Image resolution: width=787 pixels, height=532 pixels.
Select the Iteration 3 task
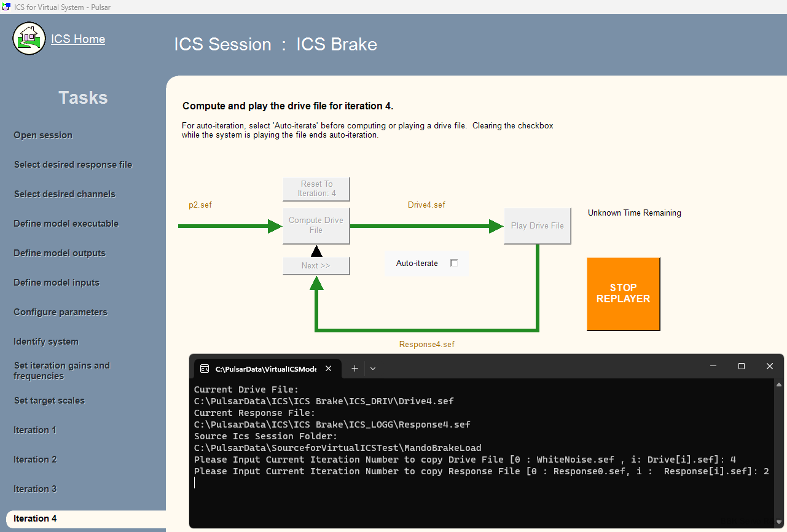(x=35, y=489)
